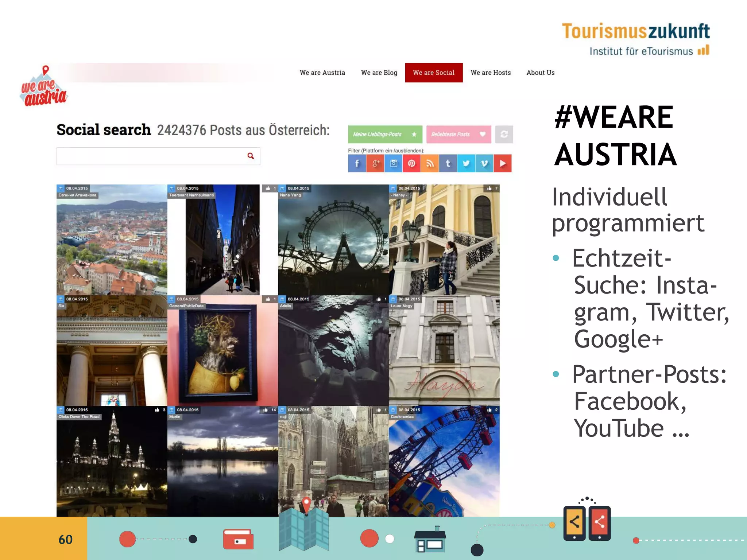This screenshot has width=747, height=560.
Task: Open the Graz cityscape post by Евгения Атаманова
Action: [112, 240]
